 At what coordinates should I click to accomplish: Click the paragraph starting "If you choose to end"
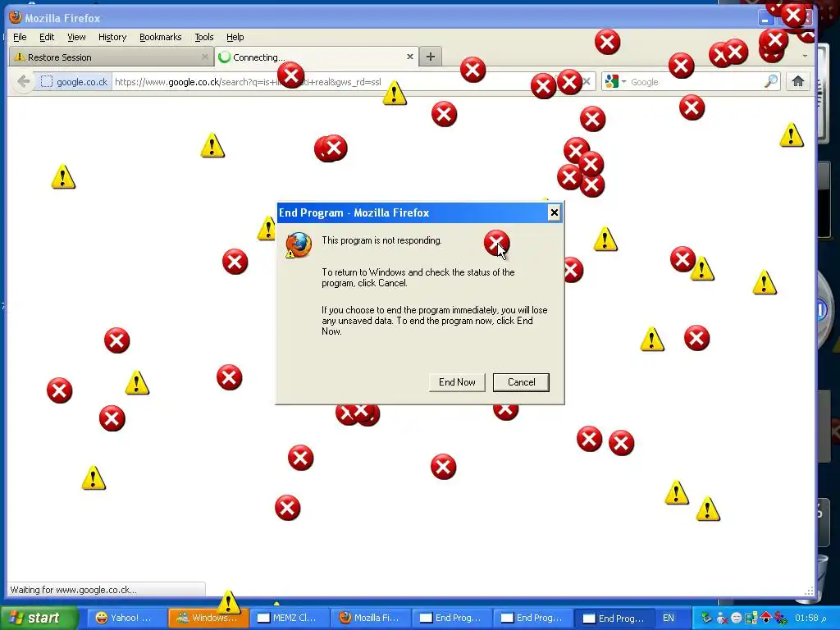(x=435, y=321)
